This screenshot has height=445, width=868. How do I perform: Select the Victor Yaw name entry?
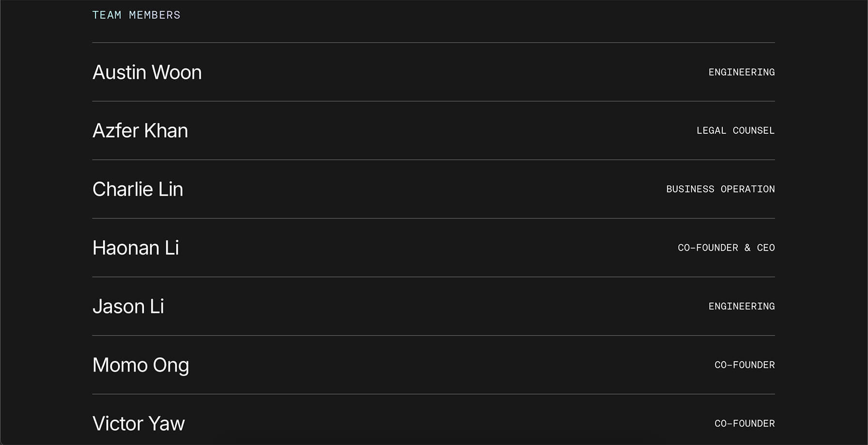click(139, 424)
